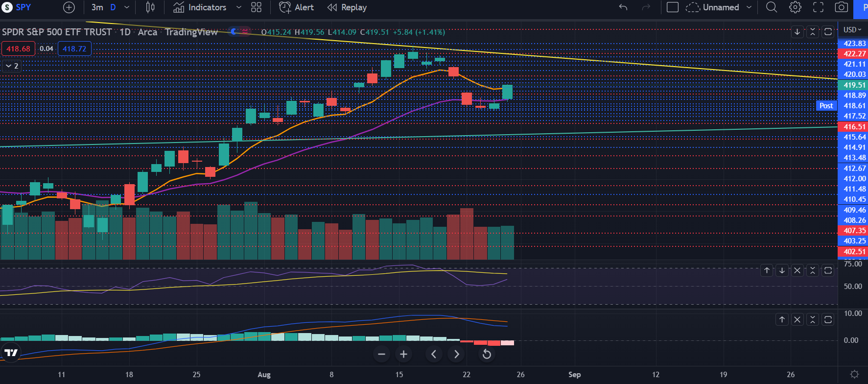Click the Aug label on the time axis
868x384 pixels.
click(264, 375)
